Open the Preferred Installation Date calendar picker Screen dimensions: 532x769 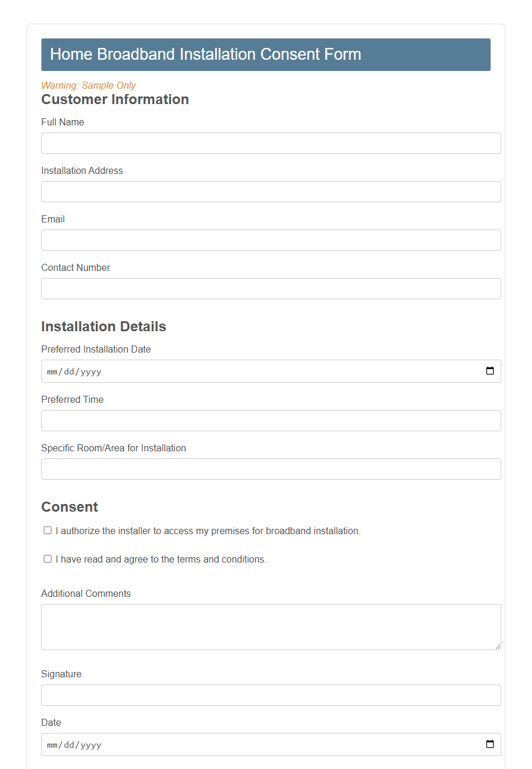click(489, 371)
